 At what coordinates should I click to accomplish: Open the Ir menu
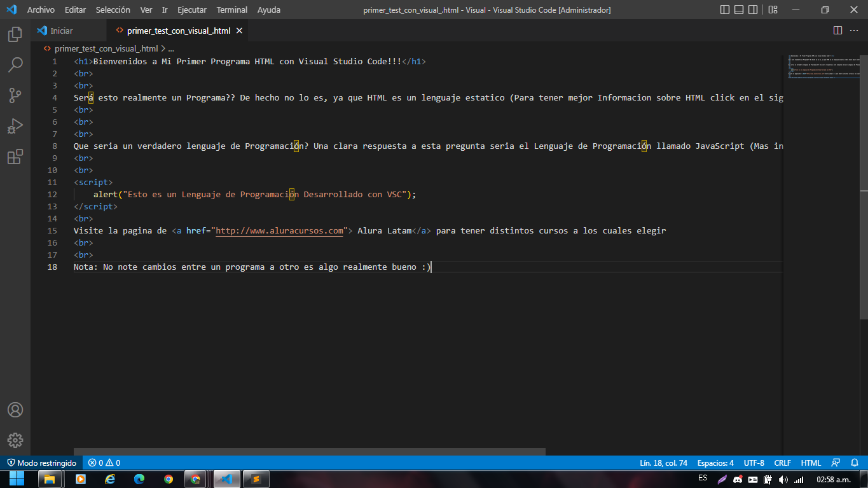point(165,10)
